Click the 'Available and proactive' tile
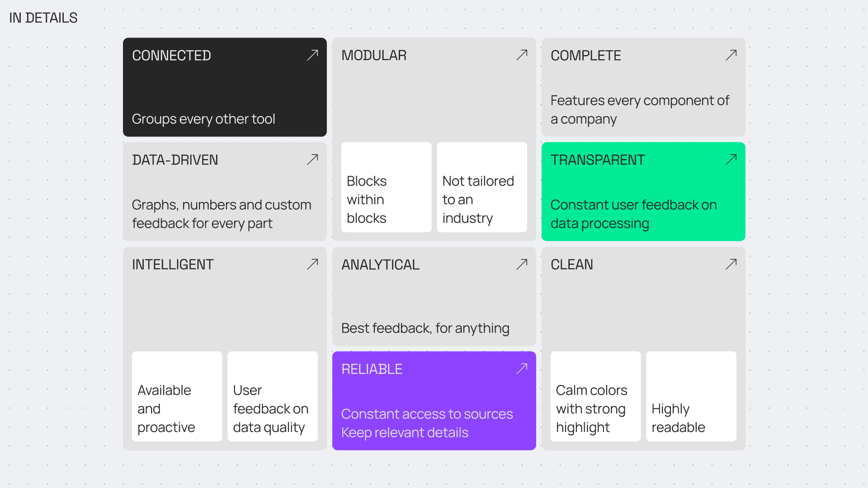The width and height of the screenshot is (868, 488). click(x=177, y=396)
